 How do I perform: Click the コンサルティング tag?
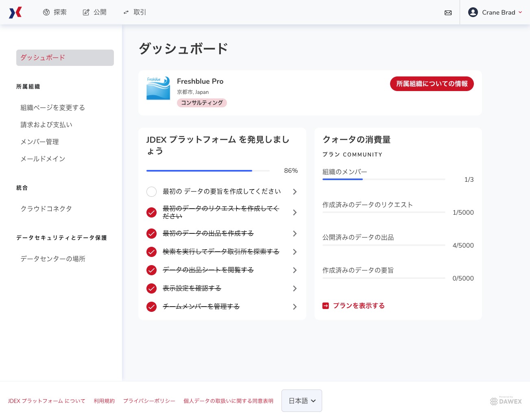(202, 103)
